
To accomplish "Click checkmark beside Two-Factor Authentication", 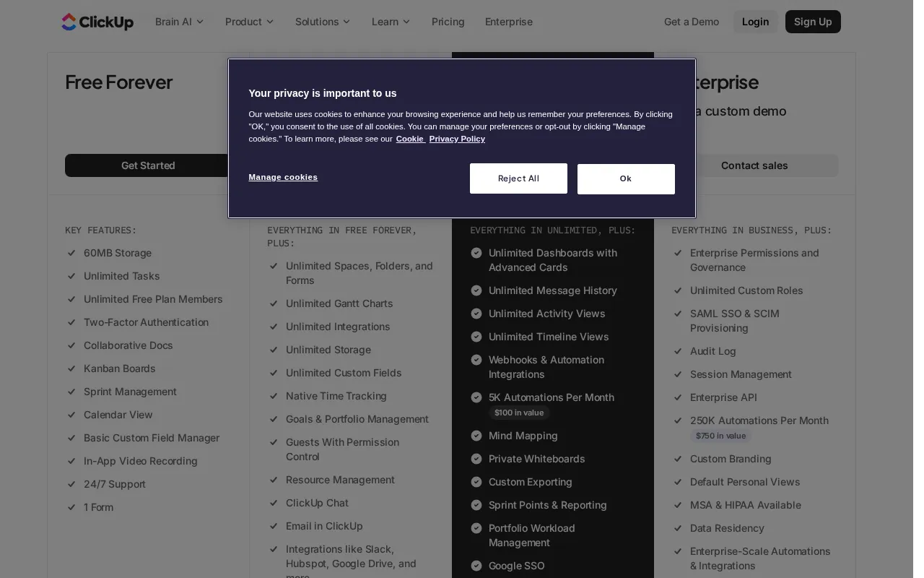I will click(x=71, y=322).
